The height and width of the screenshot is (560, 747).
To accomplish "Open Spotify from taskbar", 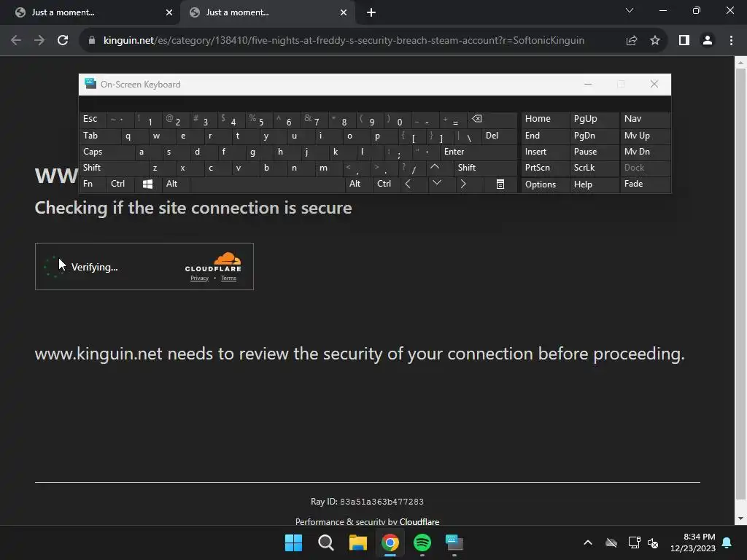I will [x=422, y=542].
